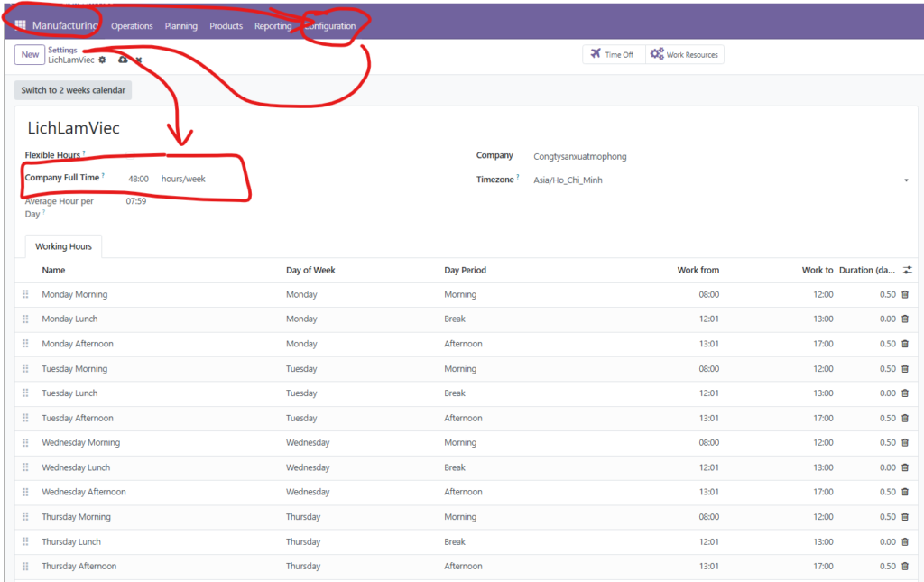Click Switch to 2 weeks calendar
Viewport: 924px width, 582px height.
pos(73,90)
